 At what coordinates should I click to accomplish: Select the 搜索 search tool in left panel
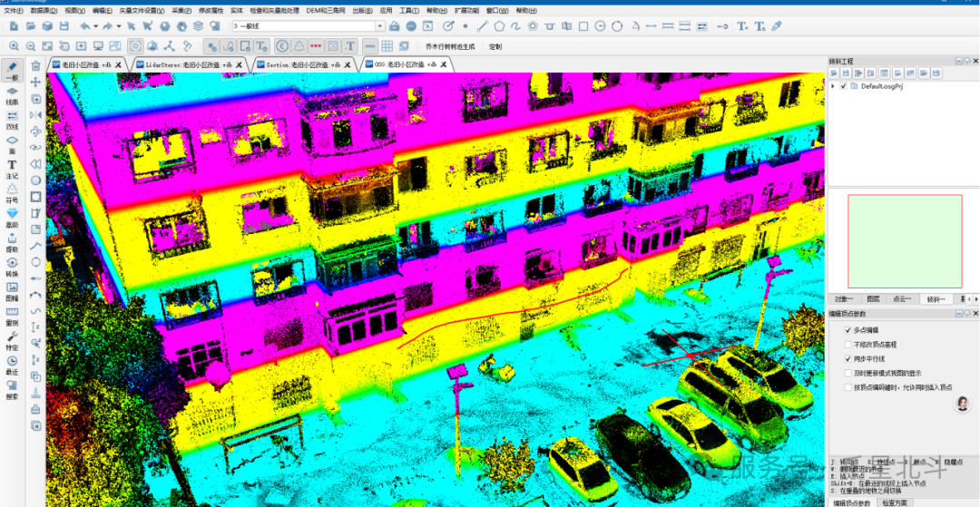point(12,390)
